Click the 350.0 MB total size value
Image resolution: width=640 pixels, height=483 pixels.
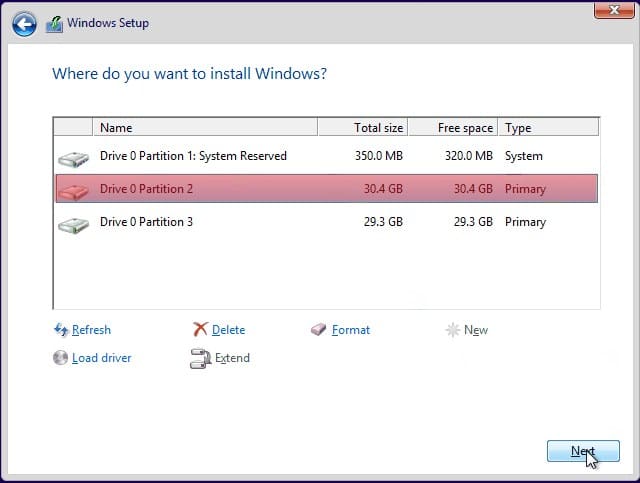(379, 156)
